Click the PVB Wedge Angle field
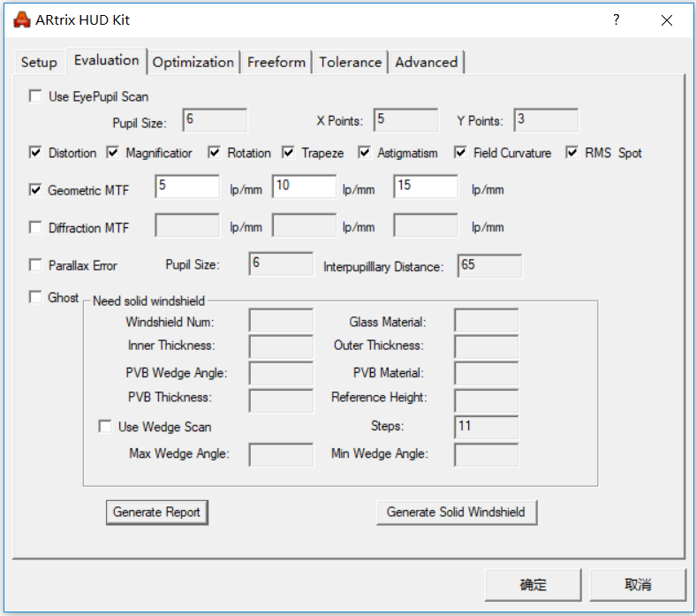Image resolution: width=696 pixels, height=616 pixels. (281, 374)
